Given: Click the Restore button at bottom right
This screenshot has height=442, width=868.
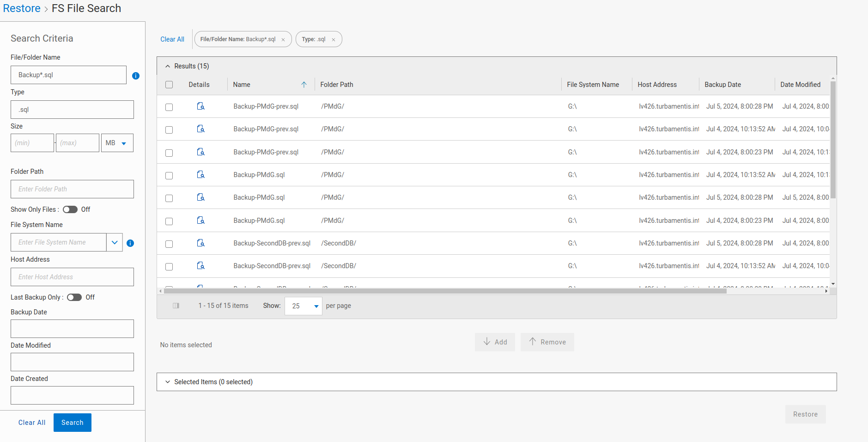Looking at the screenshot, I should click(806, 414).
